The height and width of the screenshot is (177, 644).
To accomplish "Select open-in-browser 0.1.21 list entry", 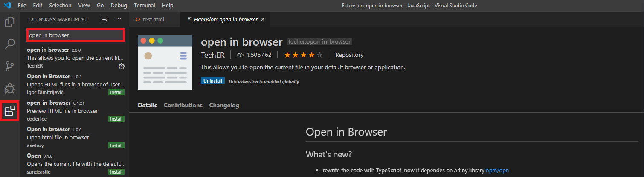I will 75,111.
